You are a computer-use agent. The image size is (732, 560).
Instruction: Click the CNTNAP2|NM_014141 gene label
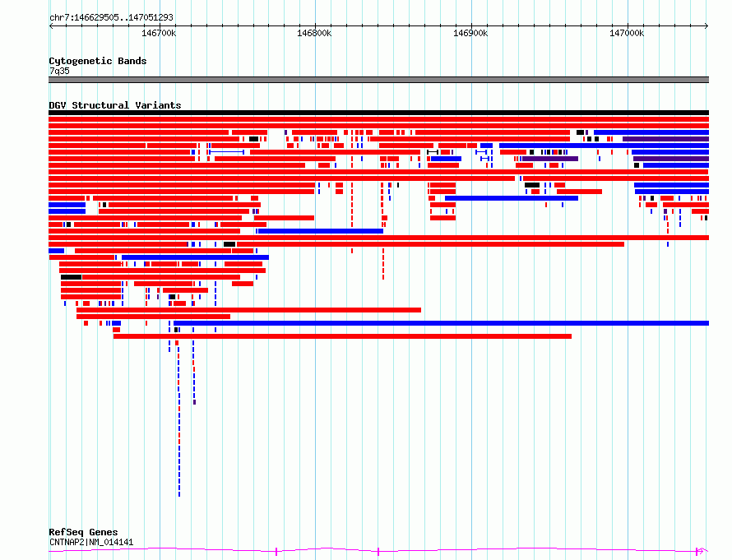[x=91, y=542]
